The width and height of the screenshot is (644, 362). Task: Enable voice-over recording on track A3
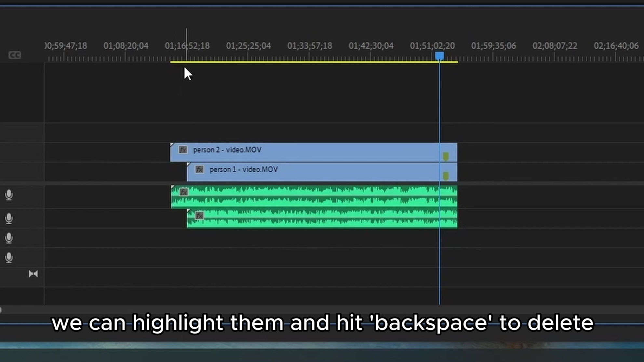pyautogui.click(x=9, y=238)
